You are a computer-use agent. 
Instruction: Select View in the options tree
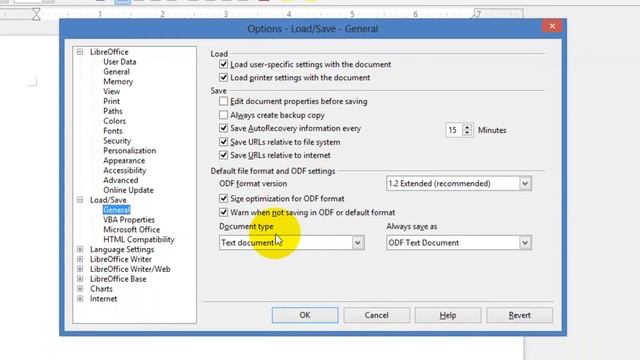(x=111, y=91)
